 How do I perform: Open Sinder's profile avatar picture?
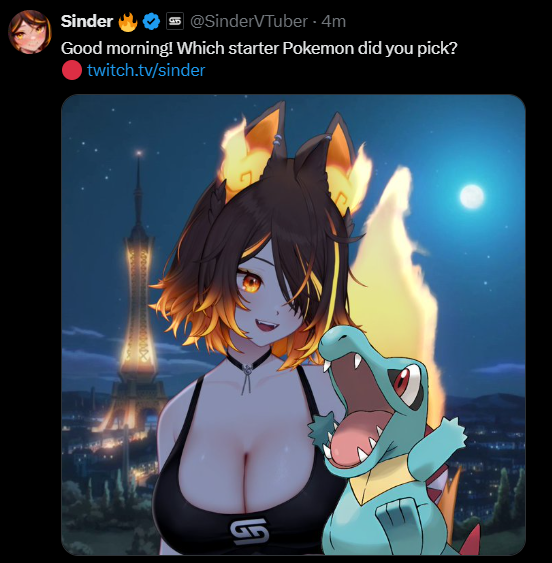(29, 32)
